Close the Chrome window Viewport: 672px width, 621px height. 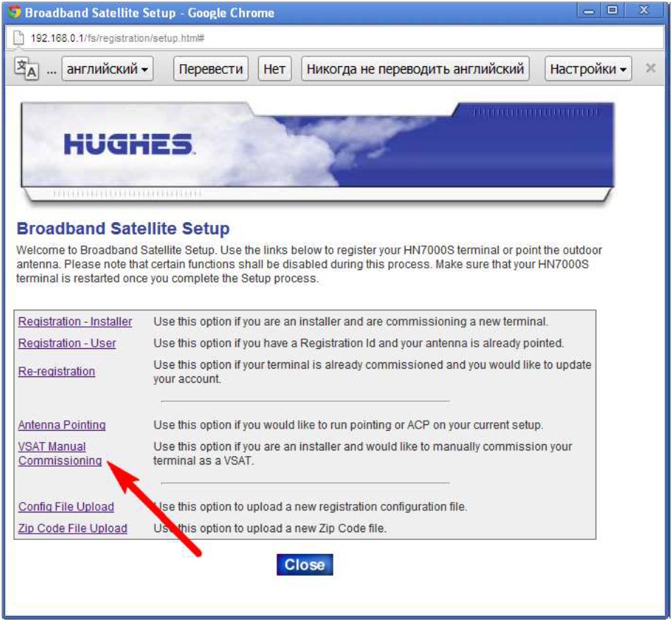[644, 11]
